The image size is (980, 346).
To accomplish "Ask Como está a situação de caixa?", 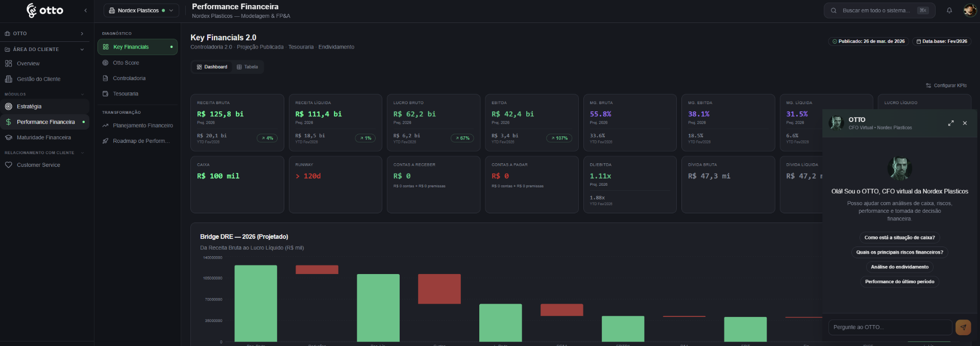I will 899,238.
